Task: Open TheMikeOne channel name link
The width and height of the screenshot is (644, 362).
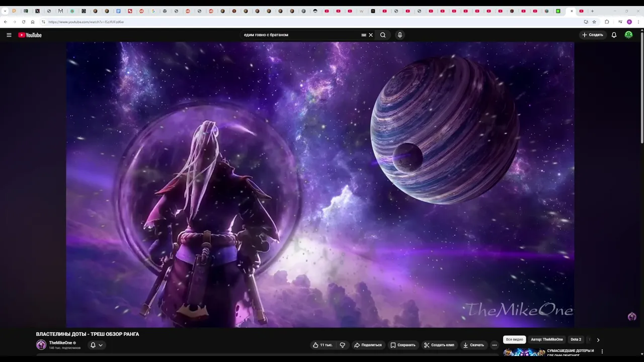Action: [x=60, y=343]
